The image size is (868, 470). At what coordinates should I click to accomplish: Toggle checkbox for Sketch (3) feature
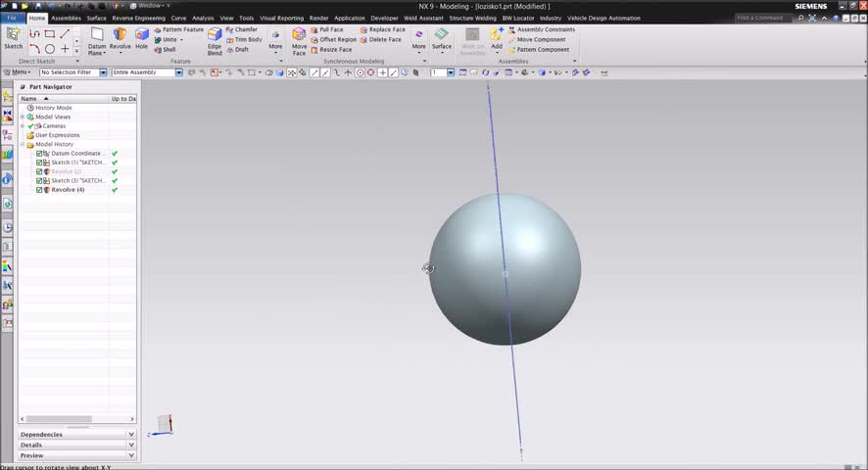tap(39, 181)
